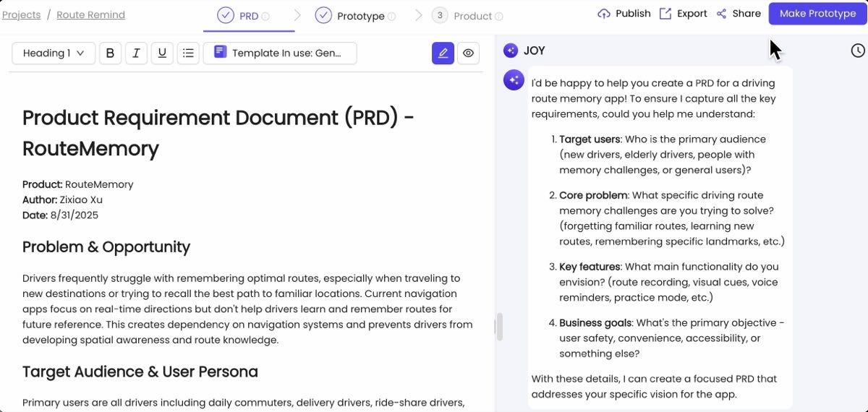
Task: Insert a bulleted list
Action: [188, 53]
